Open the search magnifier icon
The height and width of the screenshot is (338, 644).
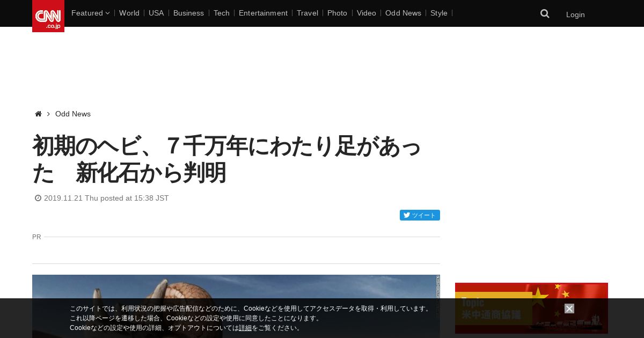tap(545, 14)
